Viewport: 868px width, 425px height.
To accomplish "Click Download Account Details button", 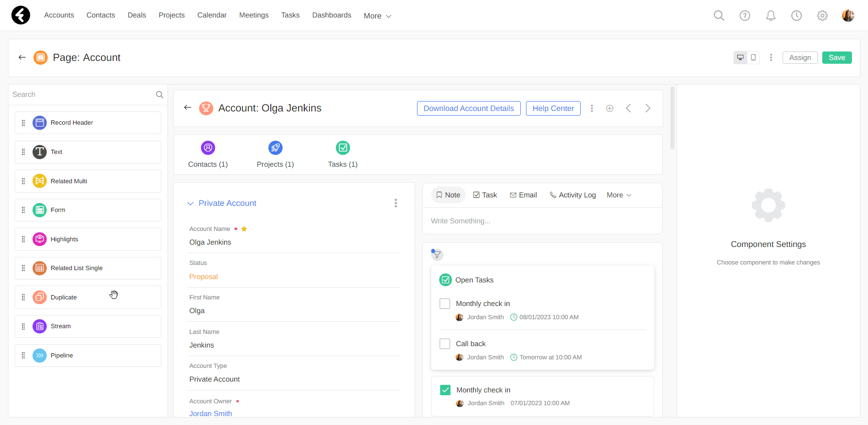I will point(469,109).
